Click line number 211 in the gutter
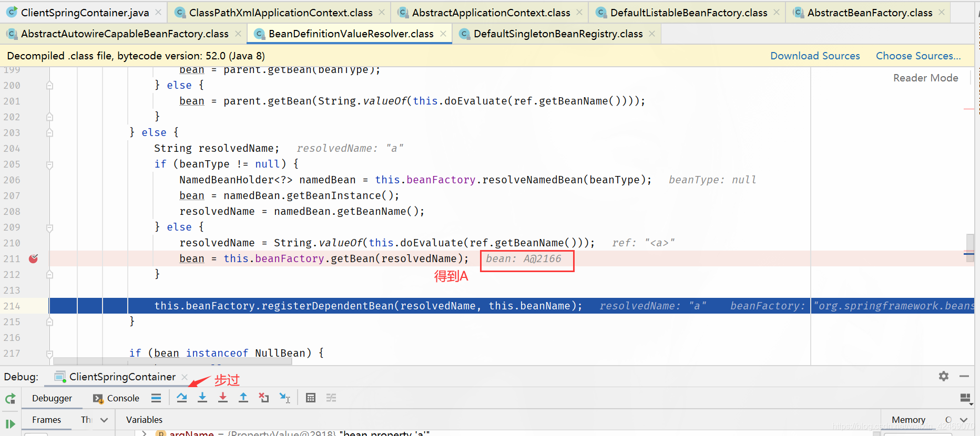Image resolution: width=980 pixels, height=436 pixels. click(x=12, y=258)
